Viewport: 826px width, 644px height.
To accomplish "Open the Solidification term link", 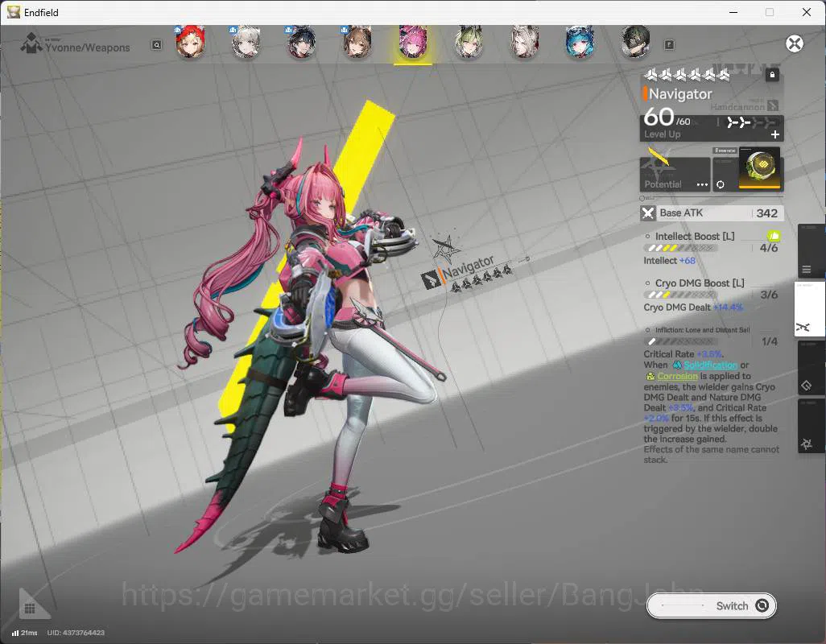I will click(x=710, y=365).
